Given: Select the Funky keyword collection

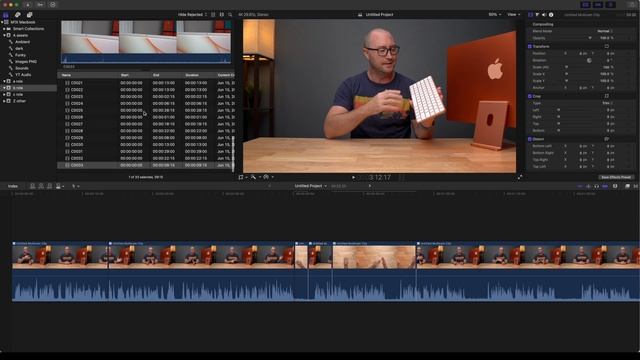Looking at the screenshot, I should coord(20,55).
